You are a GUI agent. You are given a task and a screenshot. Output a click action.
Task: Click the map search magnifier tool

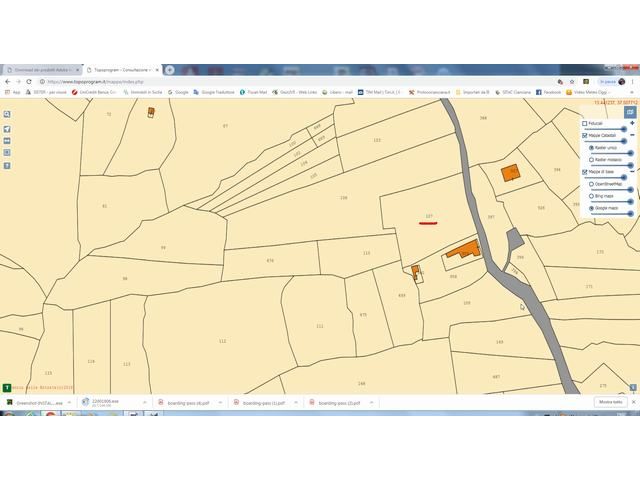click(x=7, y=114)
